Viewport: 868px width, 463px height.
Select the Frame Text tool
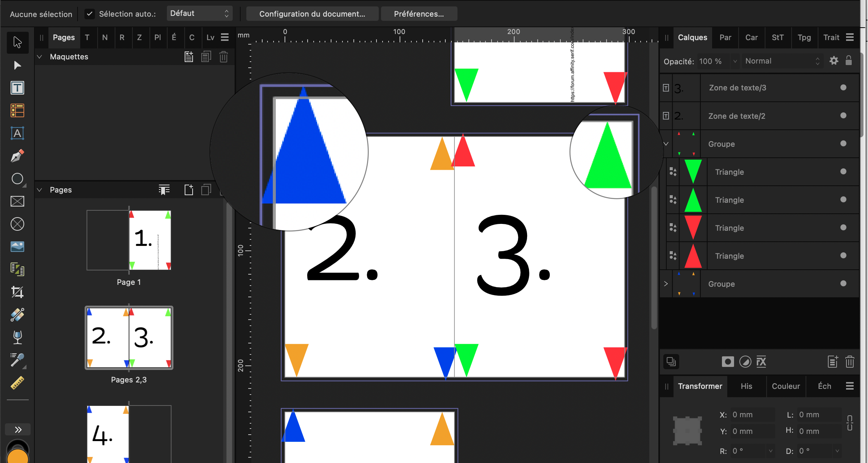click(x=17, y=88)
